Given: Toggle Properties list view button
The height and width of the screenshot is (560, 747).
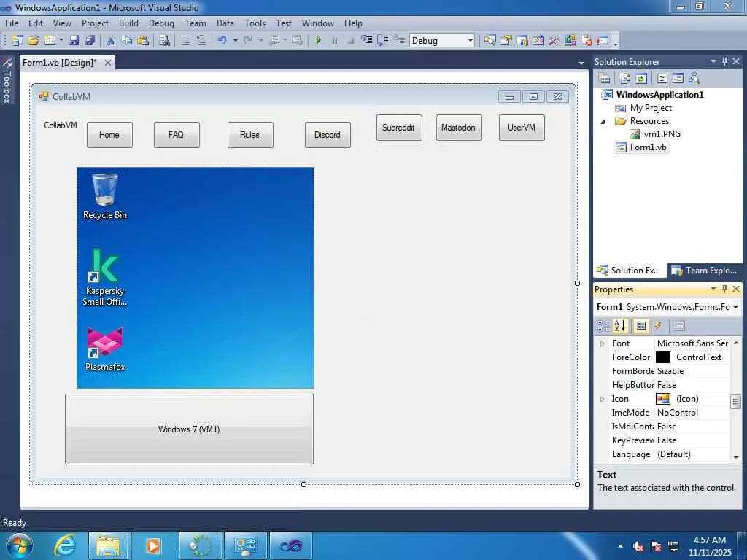Looking at the screenshot, I should 641,326.
